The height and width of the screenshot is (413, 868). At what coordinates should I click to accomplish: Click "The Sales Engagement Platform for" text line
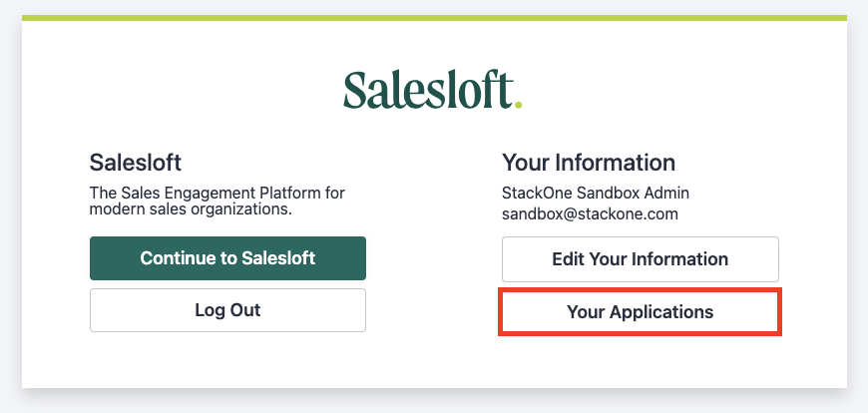217,194
